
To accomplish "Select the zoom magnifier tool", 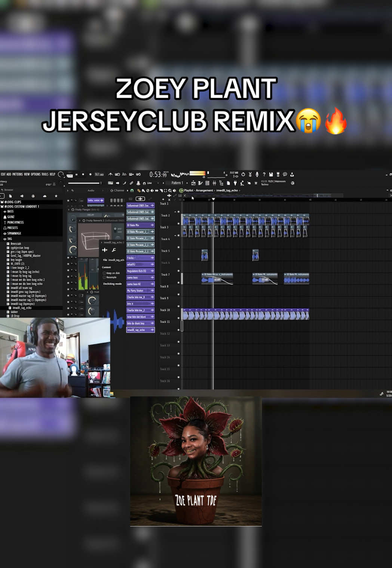I will pyautogui.click(x=170, y=190).
